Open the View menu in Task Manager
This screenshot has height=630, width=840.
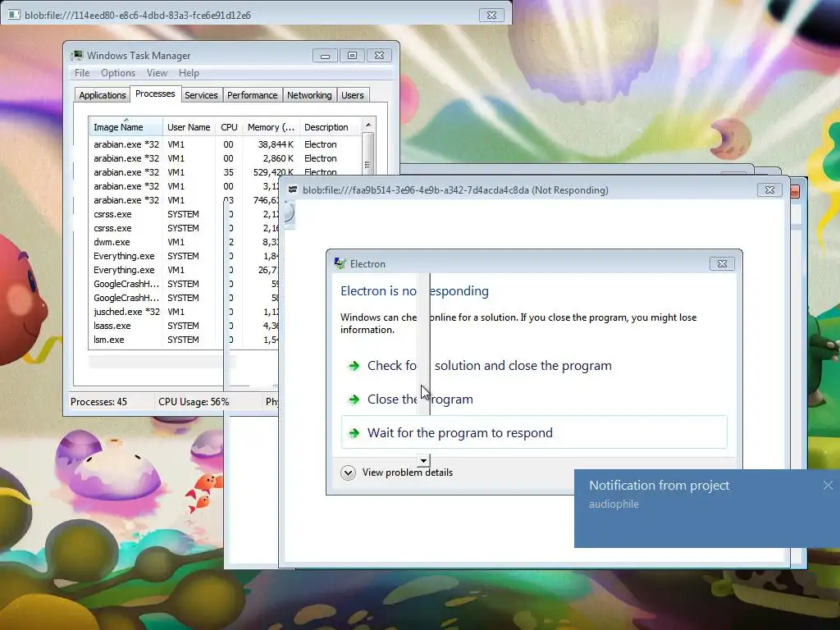157,73
